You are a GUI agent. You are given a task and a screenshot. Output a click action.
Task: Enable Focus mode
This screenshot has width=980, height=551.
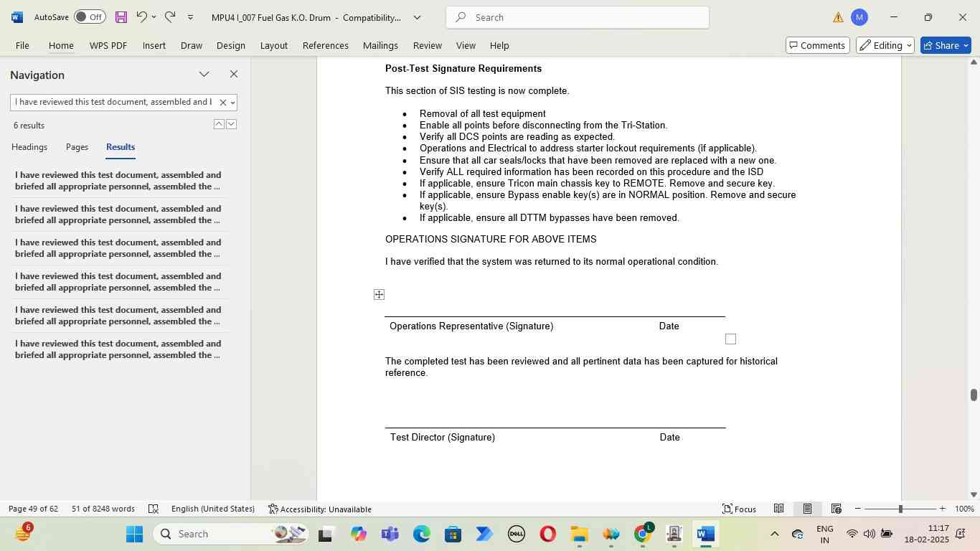tap(740, 509)
